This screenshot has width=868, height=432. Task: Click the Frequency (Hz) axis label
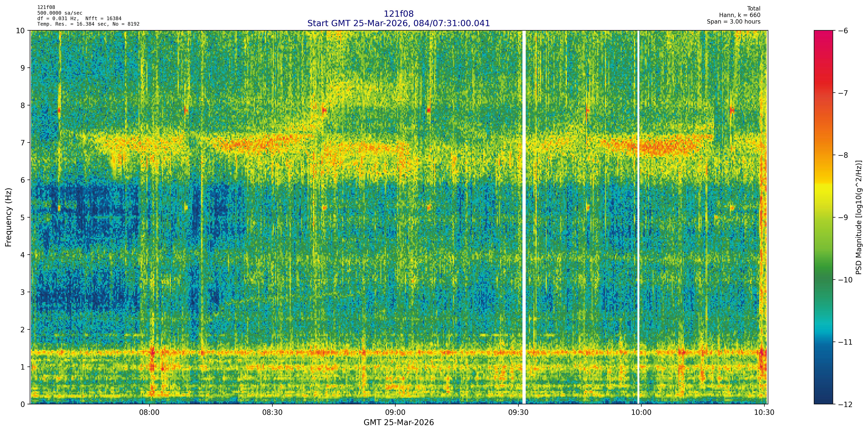(x=8, y=217)
